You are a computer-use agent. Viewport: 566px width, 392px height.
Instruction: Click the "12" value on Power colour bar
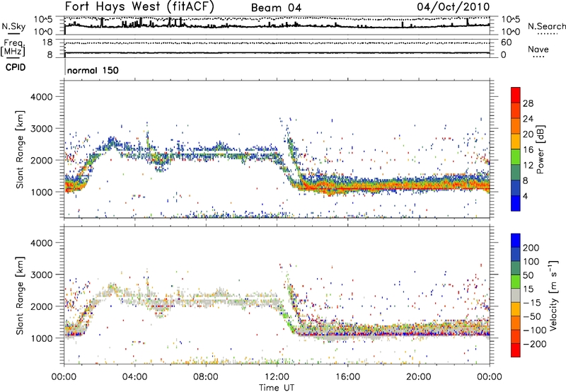point(528,166)
